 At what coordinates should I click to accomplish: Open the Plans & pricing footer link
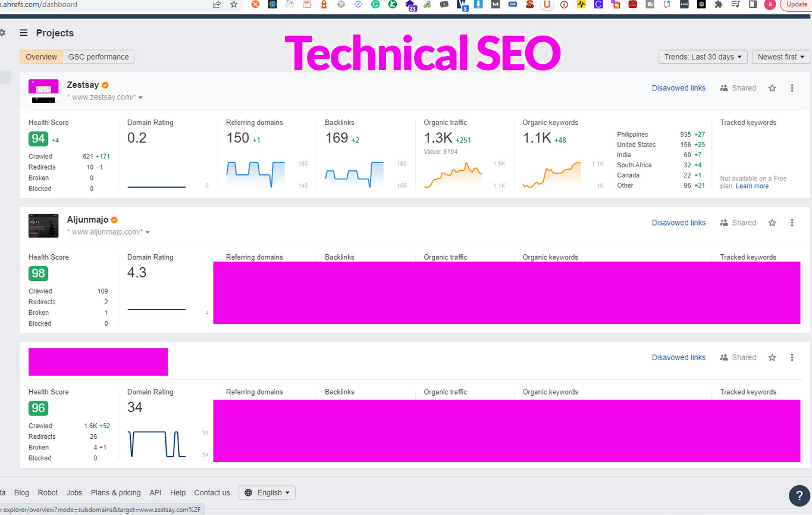coord(116,493)
